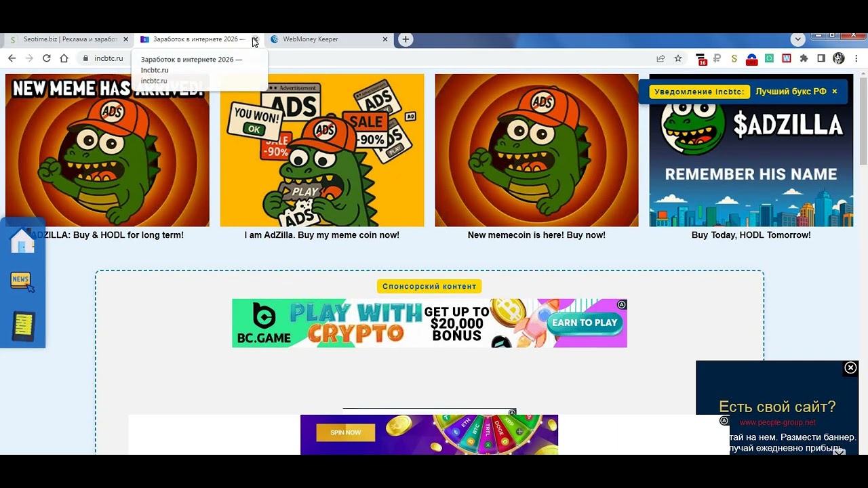868x488 pixels.
Task: Open the YOU WON AdZilla ad image
Action: pos(322,150)
